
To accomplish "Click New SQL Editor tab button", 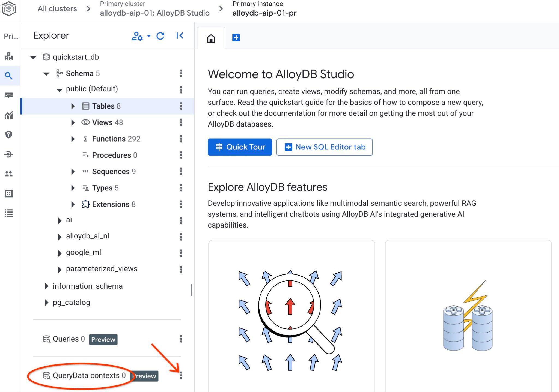I will [324, 147].
